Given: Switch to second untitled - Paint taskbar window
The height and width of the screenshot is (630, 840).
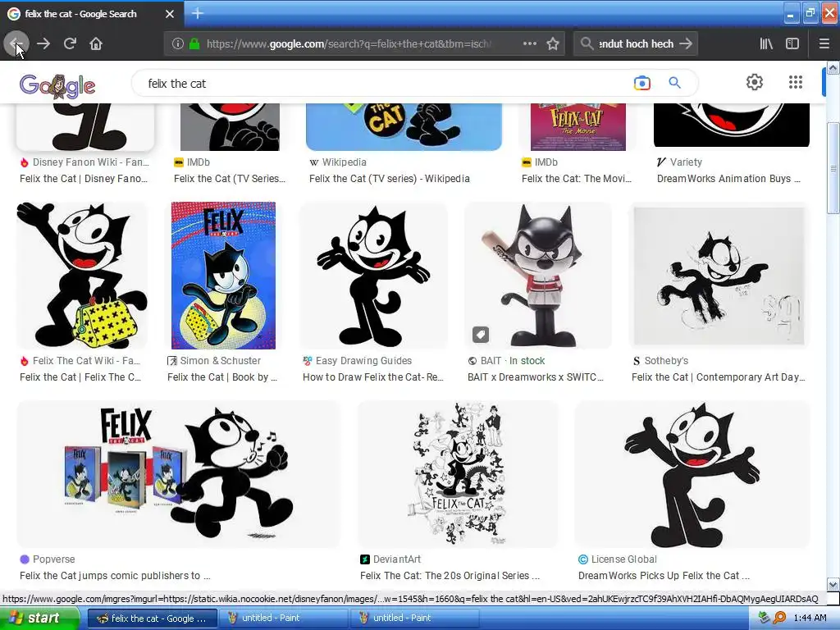Looking at the screenshot, I should (x=414, y=619).
